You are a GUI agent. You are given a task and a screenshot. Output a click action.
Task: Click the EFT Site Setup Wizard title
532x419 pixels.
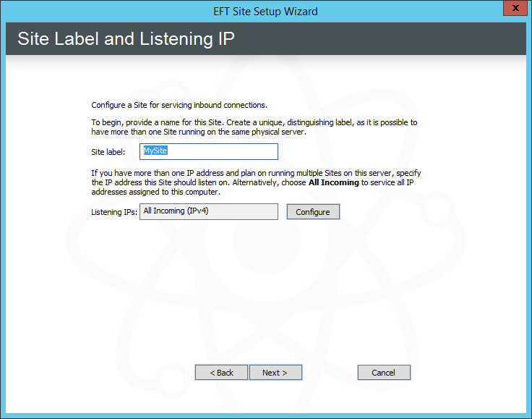tap(265, 11)
